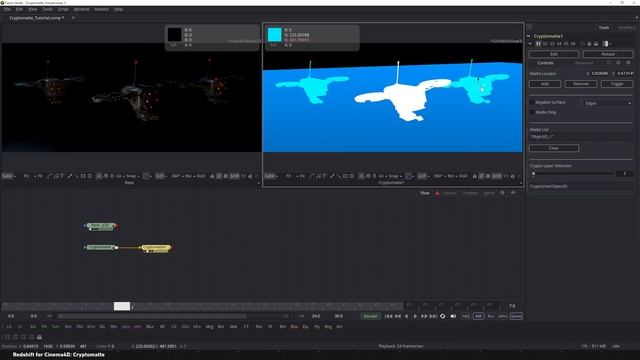This screenshot has width=640, height=360.
Task: Add a Color Corrector (CC) tool from toolbar
Action: (x=174, y=327)
